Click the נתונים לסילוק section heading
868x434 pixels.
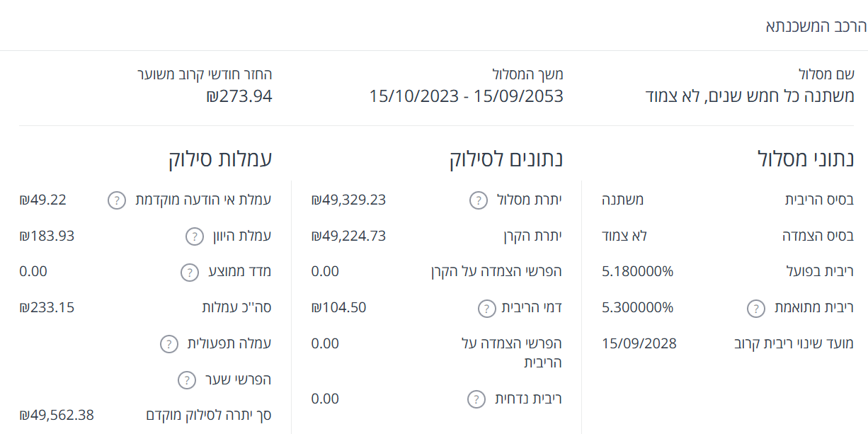506,159
